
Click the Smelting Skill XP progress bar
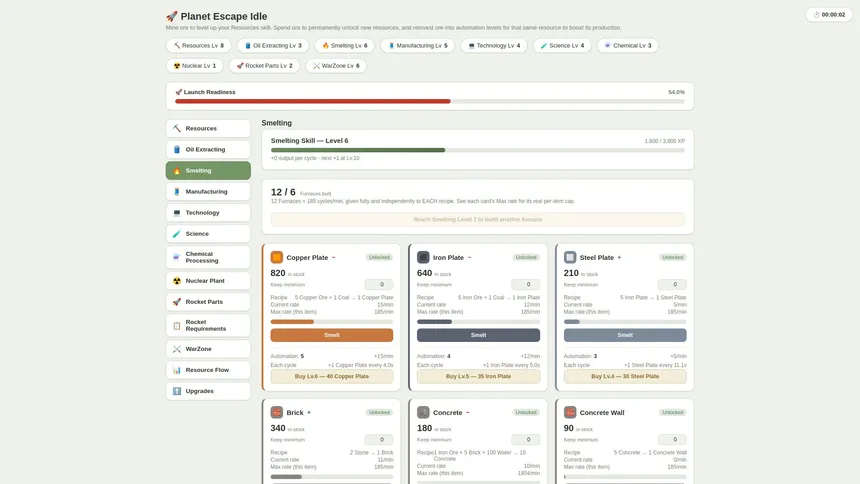(x=478, y=150)
